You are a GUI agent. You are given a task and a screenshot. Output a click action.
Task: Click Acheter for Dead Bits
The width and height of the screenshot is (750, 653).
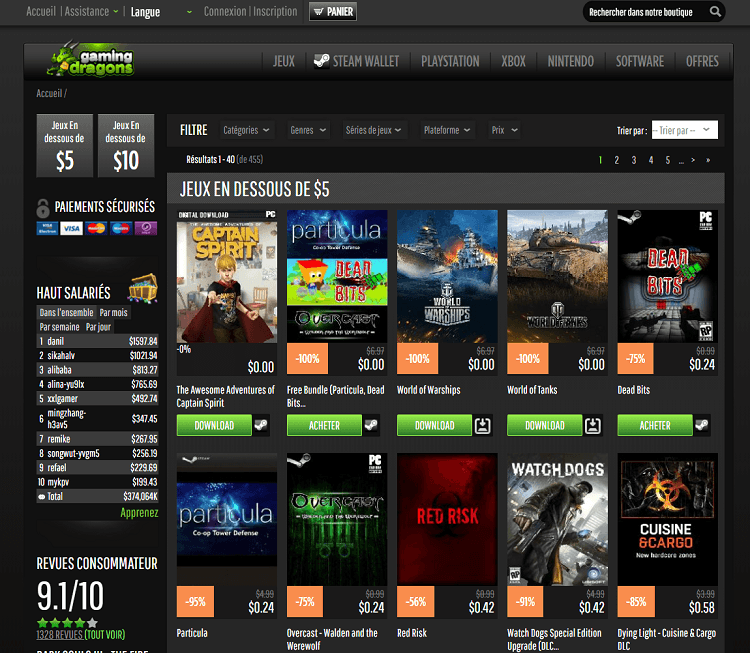point(655,425)
